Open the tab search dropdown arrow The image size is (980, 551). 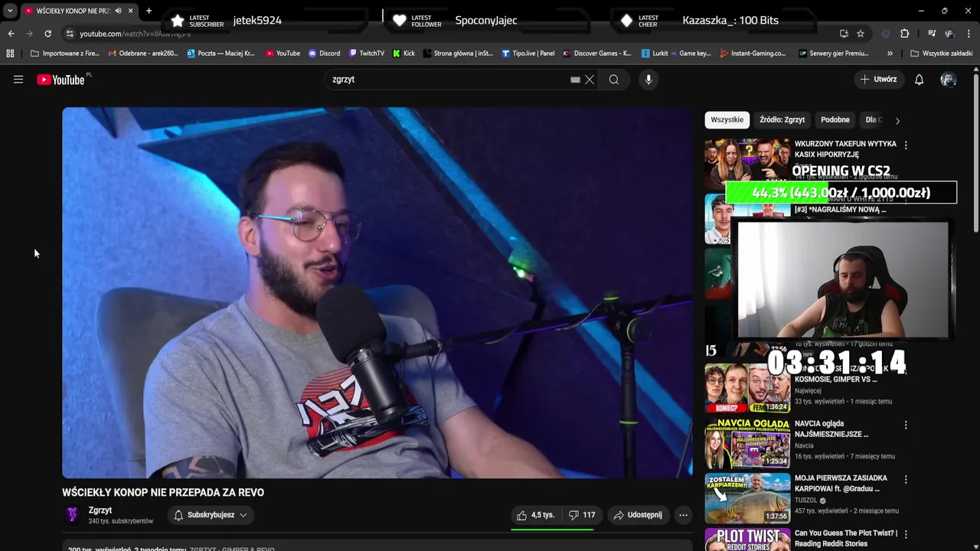tap(10, 11)
